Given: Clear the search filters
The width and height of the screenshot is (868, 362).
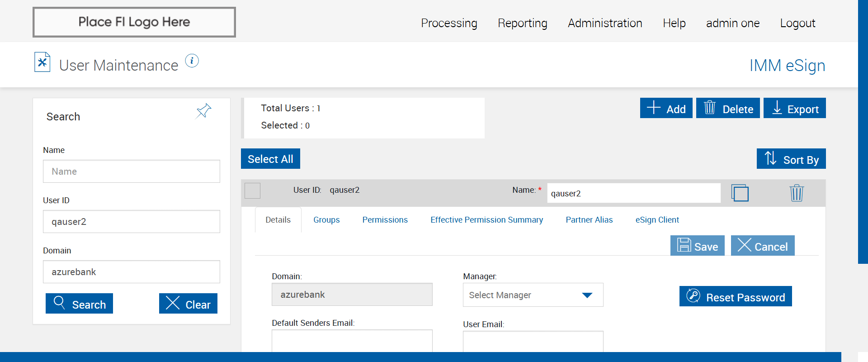Looking at the screenshot, I should (x=188, y=304).
